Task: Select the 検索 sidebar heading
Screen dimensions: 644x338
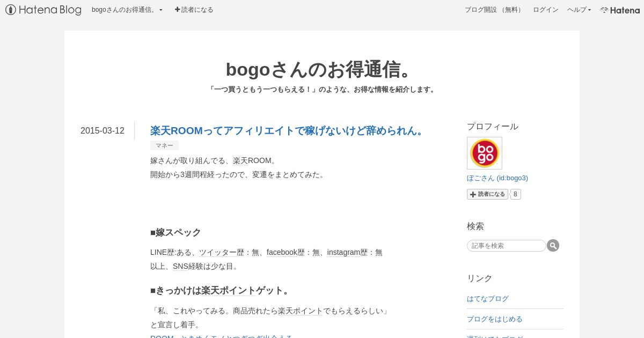Action: 475,226
